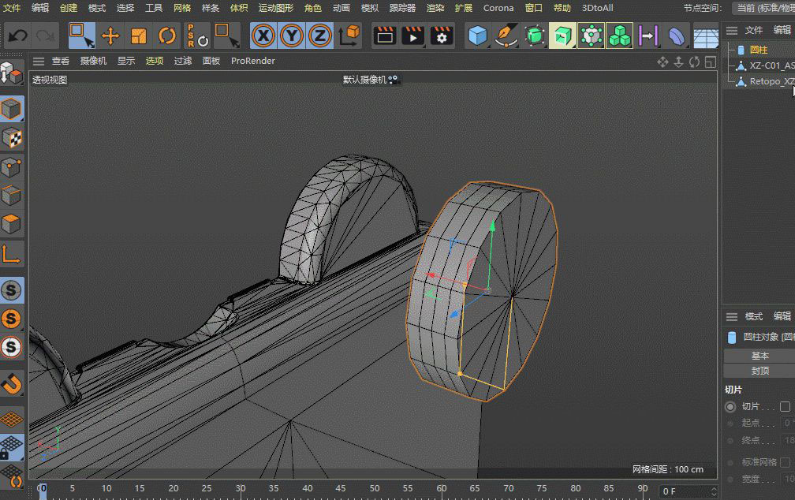The width and height of the screenshot is (795, 500).
Task: Open the 运动图形 menu
Action: pyautogui.click(x=276, y=8)
